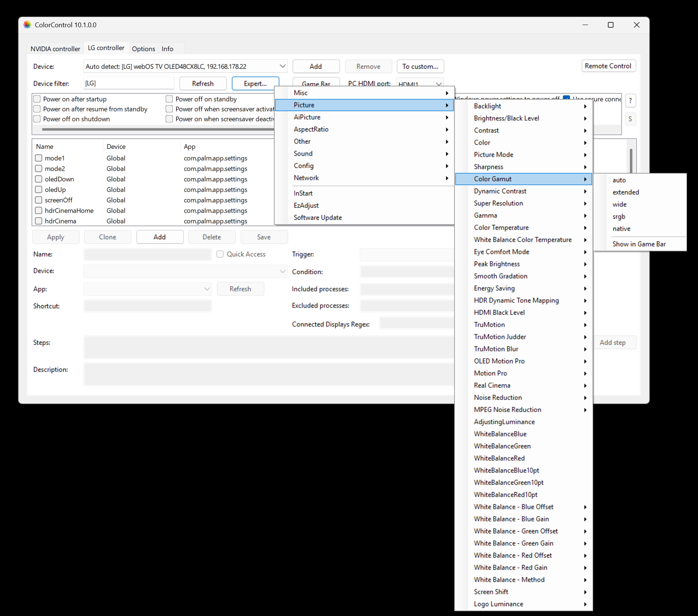Open the PC HDMI port dropdown
The height and width of the screenshot is (616, 698).
click(x=420, y=84)
